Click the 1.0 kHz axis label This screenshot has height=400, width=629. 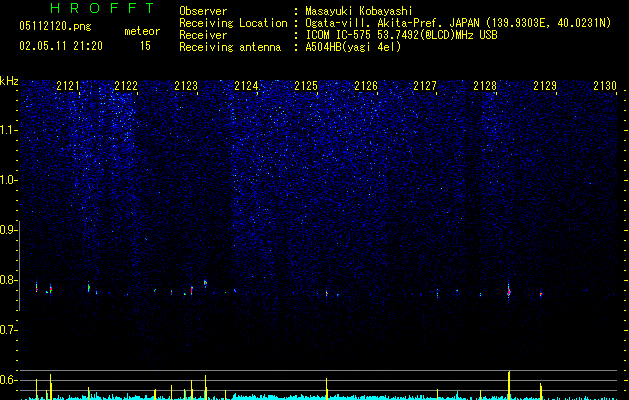pyautogui.click(x=9, y=180)
